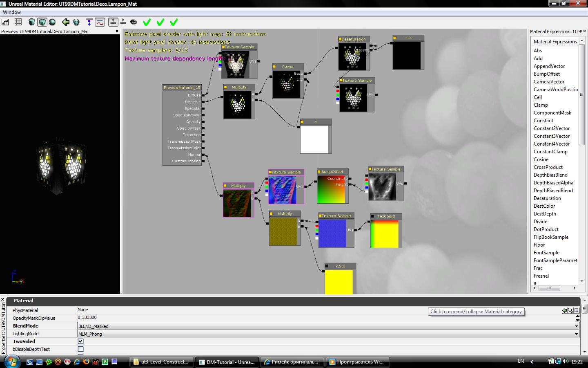Select BumpOffset in the expressions list

[x=547, y=74]
